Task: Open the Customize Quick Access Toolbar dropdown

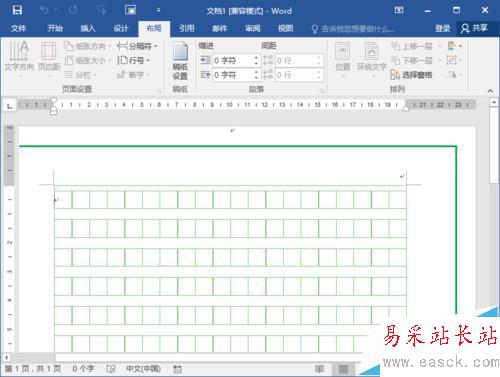Action: click(x=158, y=10)
